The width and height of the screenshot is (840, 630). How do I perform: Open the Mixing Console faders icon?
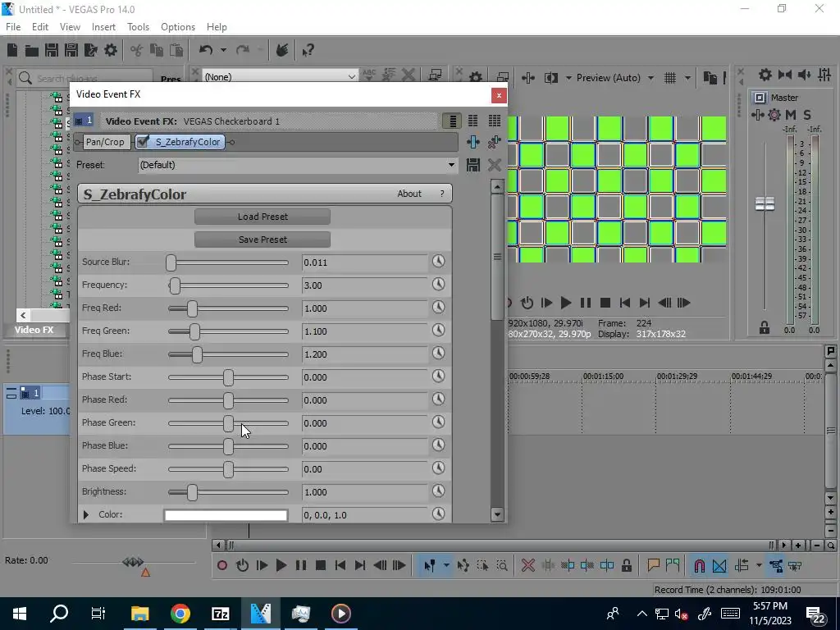[x=824, y=75]
